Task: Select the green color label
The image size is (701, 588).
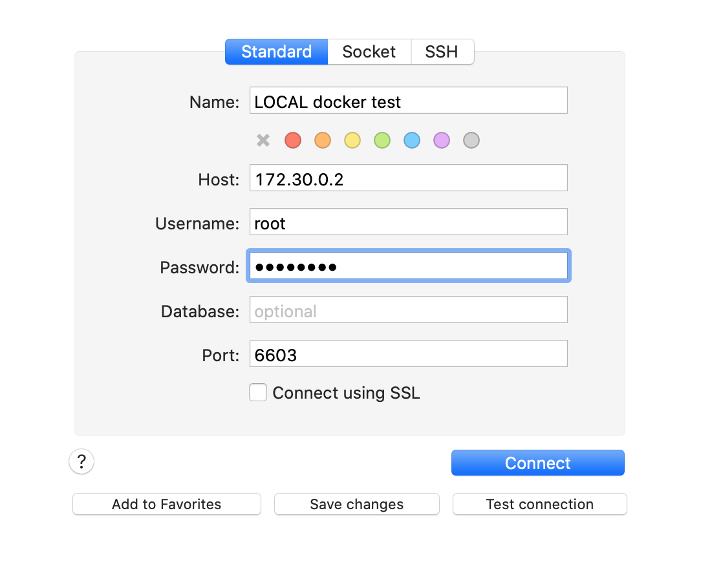Action: (x=382, y=140)
